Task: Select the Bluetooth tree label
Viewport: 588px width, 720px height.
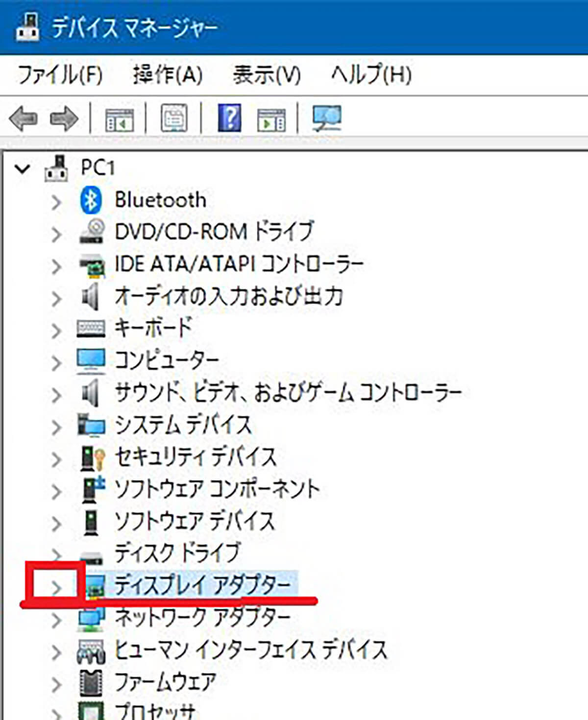Action: click(160, 200)
